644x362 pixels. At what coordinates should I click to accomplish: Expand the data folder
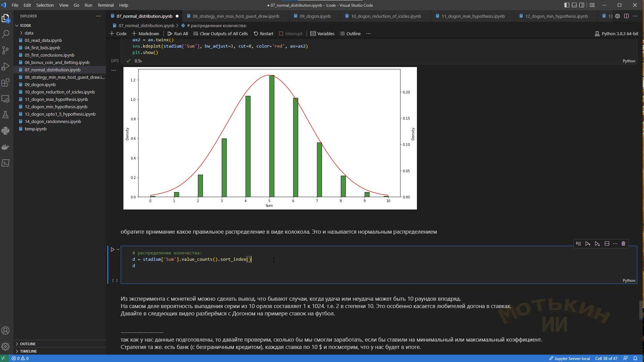coord(29,33)
